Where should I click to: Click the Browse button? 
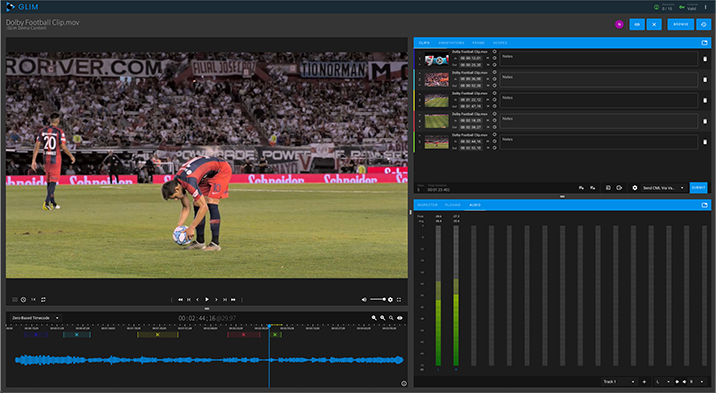point(680,24)
